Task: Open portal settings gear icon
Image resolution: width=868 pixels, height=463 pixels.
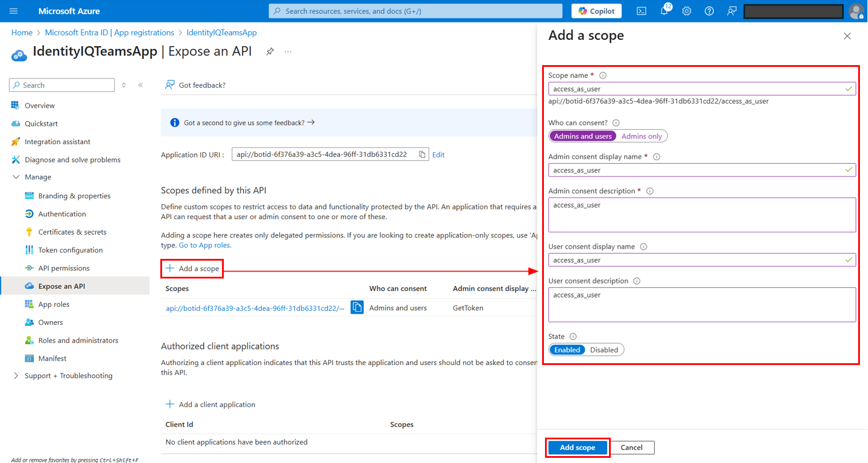Action: (x=686, y=11)
